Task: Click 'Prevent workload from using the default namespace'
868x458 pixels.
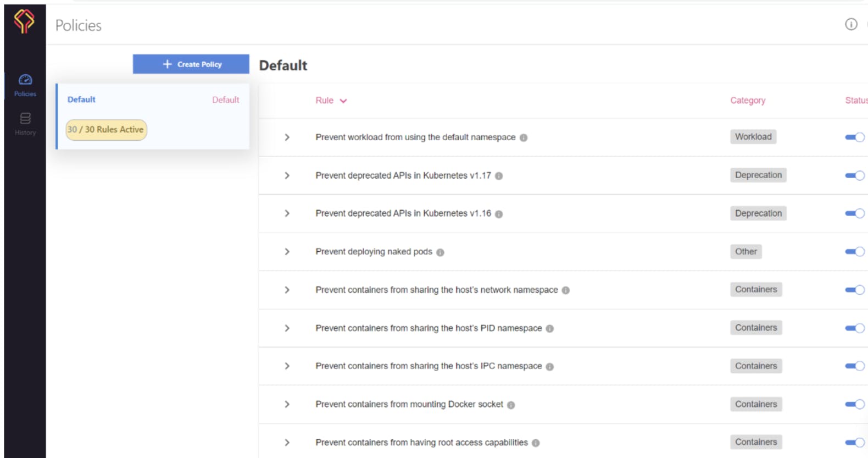Action: pos(415,137)
